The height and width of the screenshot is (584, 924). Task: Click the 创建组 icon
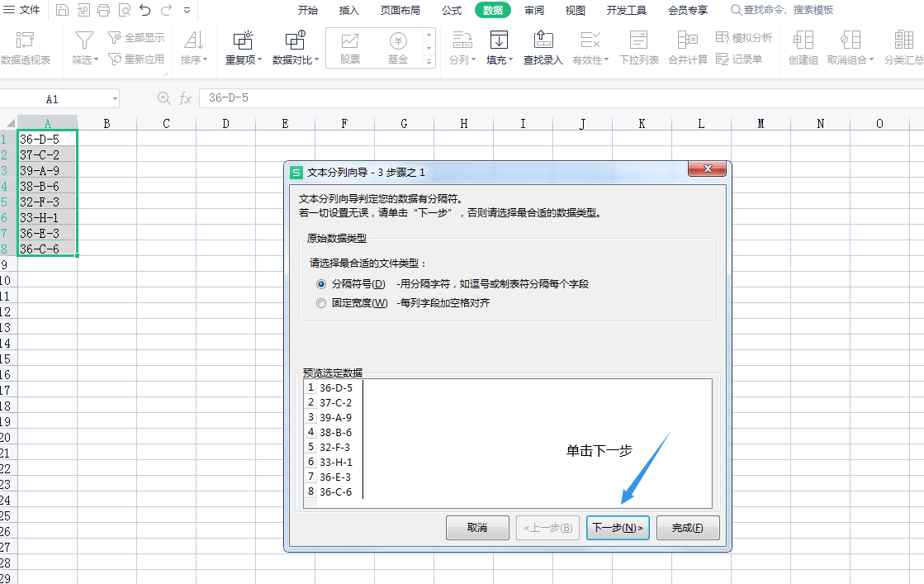803,48
